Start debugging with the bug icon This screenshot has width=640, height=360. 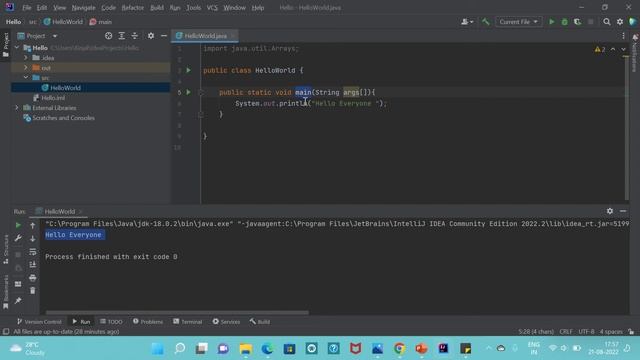[x=564, y=22]
